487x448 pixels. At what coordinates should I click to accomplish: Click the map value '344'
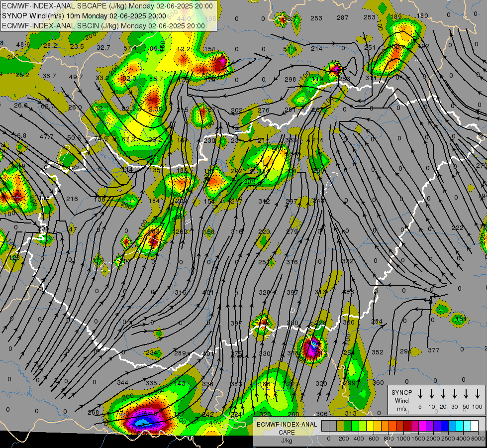[123, 382]
